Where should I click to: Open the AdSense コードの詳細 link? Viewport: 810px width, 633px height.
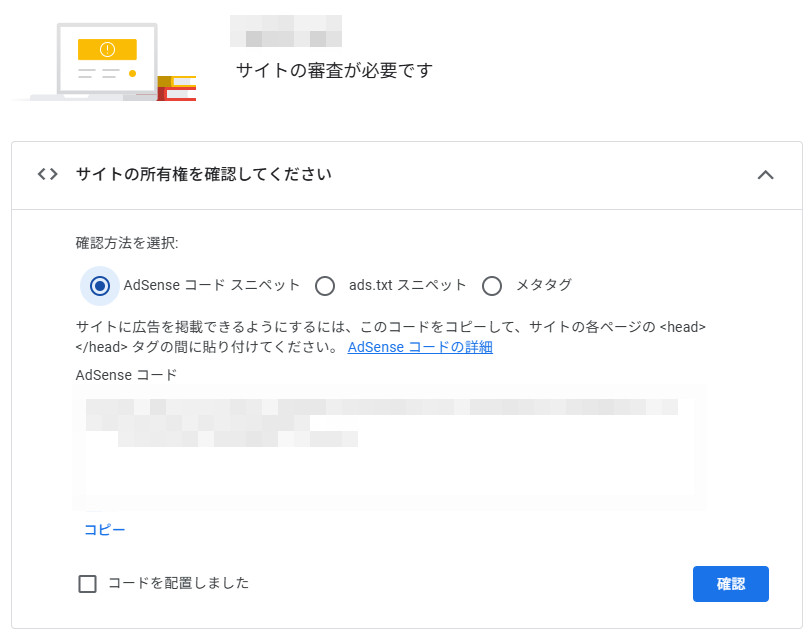(x=420, y=347)
